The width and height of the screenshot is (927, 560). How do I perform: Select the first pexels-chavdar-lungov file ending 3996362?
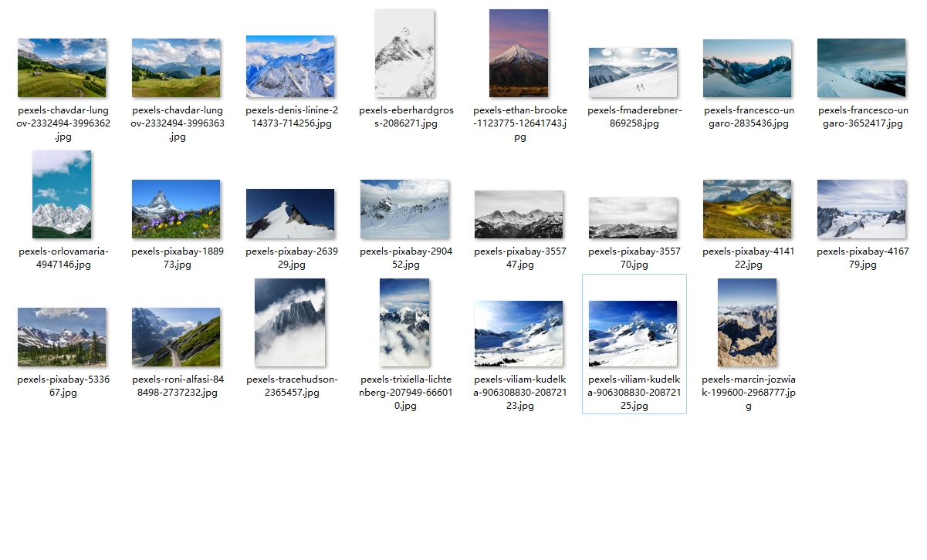coord(62,68)
